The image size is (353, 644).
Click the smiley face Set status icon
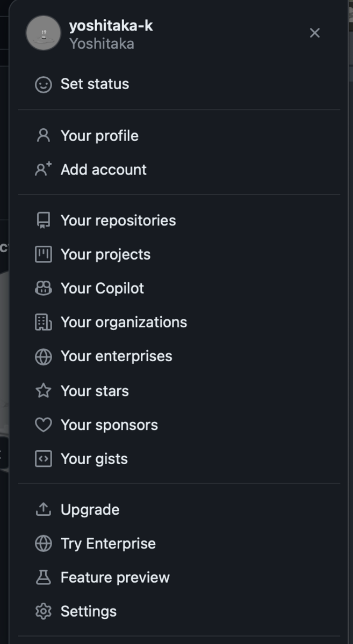click(43, 84)
